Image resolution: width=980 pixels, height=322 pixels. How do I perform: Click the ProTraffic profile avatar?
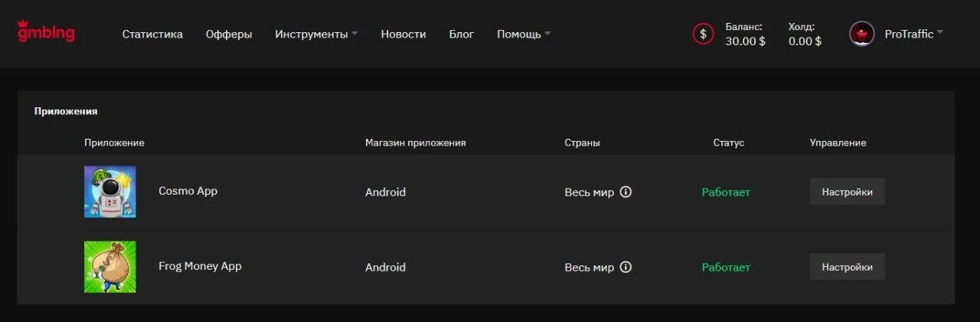pos(862,34)
